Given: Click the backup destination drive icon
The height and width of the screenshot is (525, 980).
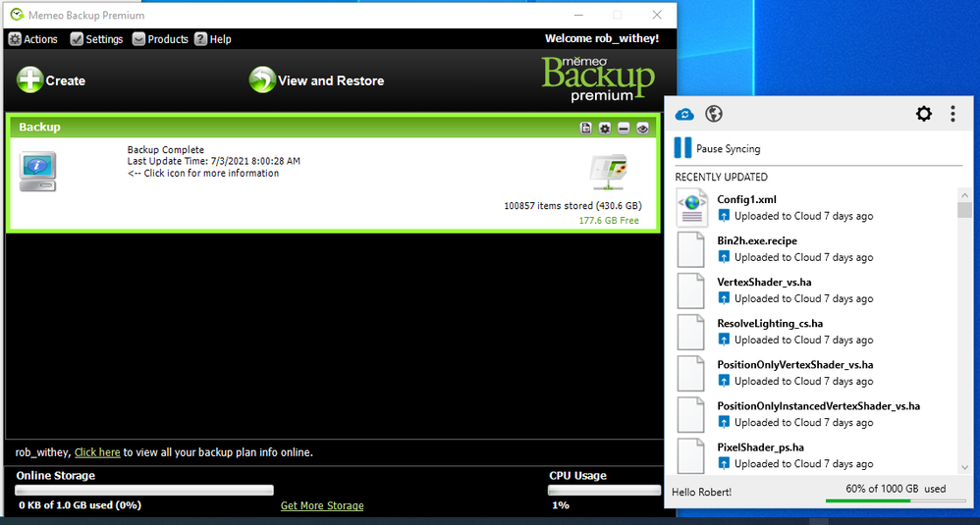Looking at the screenshot, I should [x=608, y=172].
